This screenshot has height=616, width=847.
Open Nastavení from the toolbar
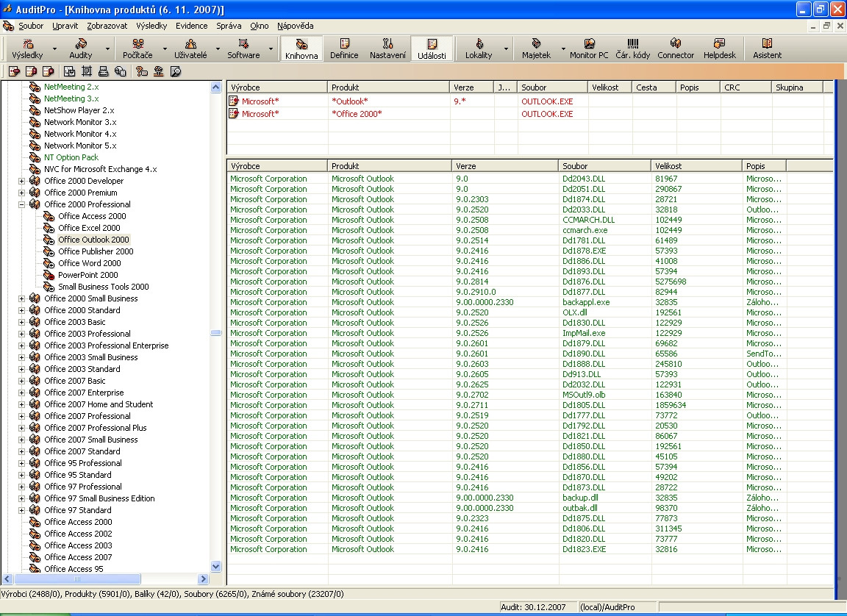(387, 49)
